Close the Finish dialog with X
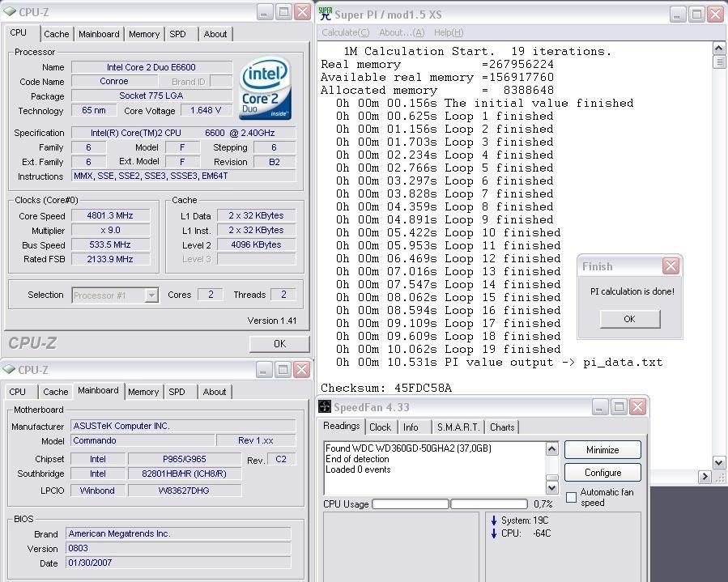The image size is (728, 582). tap(671, 266)
